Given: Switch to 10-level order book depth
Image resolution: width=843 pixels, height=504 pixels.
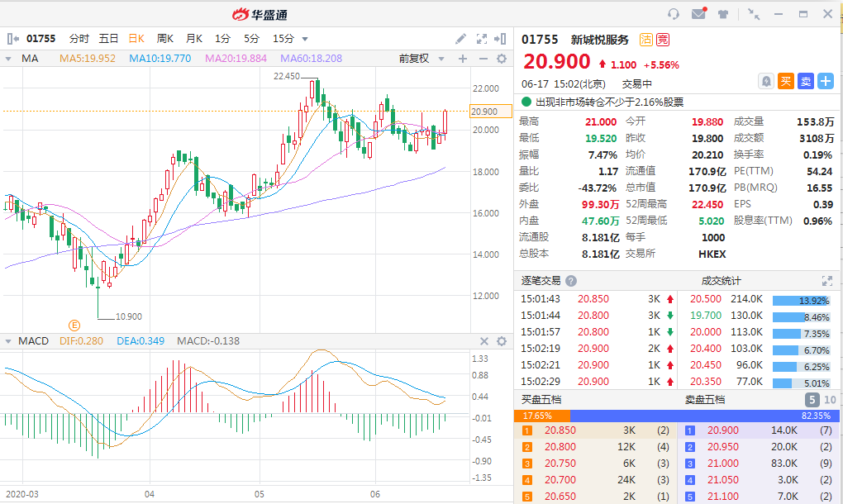Looking at the screenshot, I should (x=830, y=400).
